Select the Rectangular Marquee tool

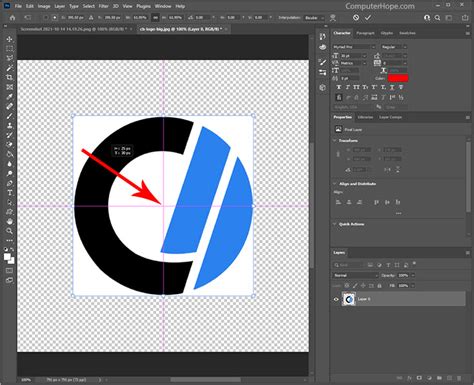[x=9, y=49]
